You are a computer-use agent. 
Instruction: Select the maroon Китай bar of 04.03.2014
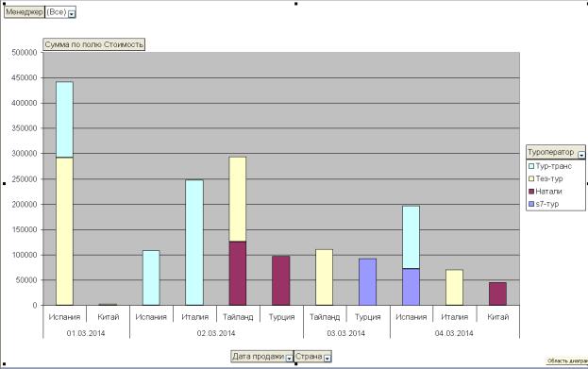click(497, 294)
